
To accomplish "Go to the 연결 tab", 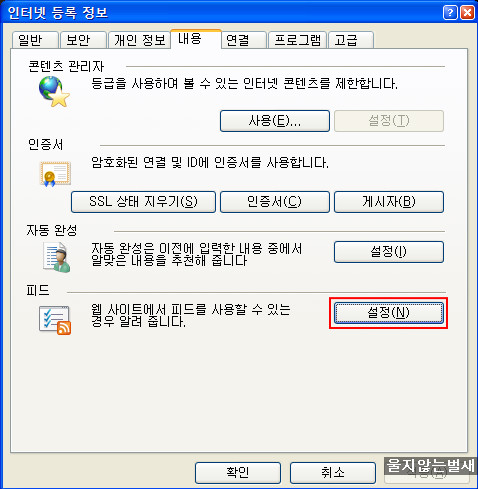I will (243, 40).
